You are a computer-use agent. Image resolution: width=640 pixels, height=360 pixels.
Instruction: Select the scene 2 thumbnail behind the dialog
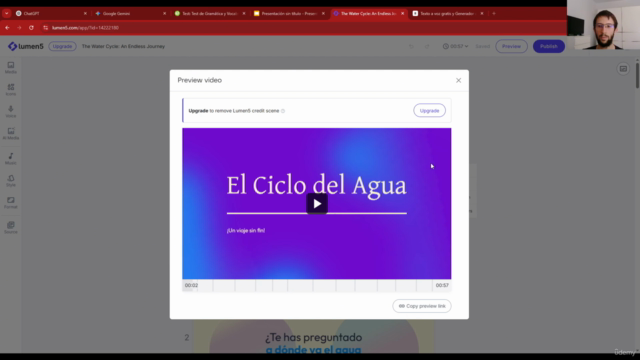tap(313, 336)
